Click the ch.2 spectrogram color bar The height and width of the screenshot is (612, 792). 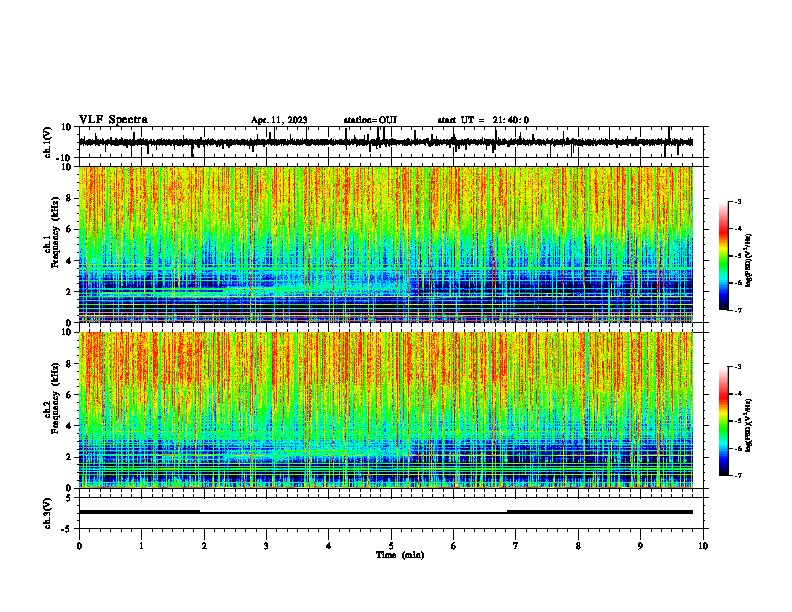(x=723, y=421)
